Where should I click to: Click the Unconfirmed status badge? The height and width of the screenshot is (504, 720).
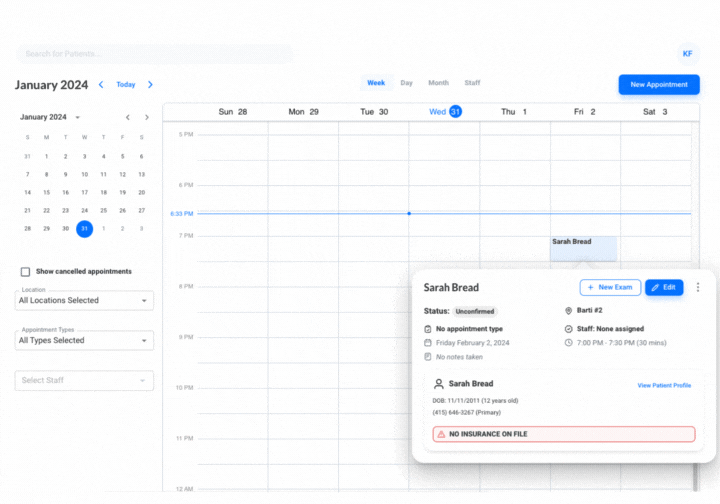point(475,311)
